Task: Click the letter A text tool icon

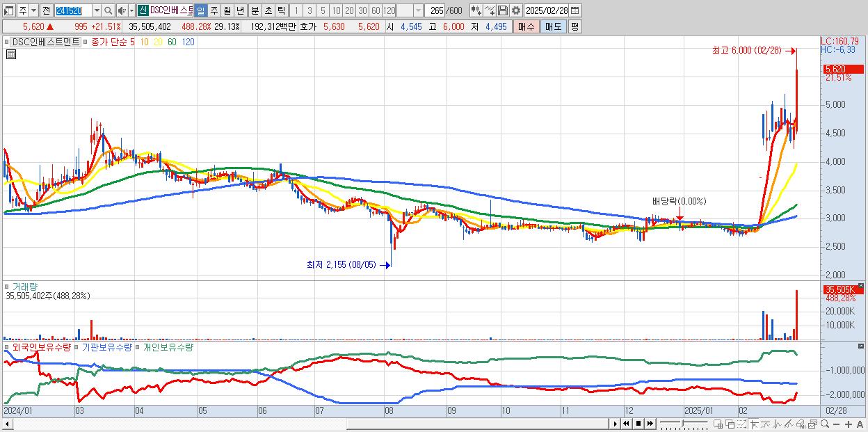Action: pos(860,424)
